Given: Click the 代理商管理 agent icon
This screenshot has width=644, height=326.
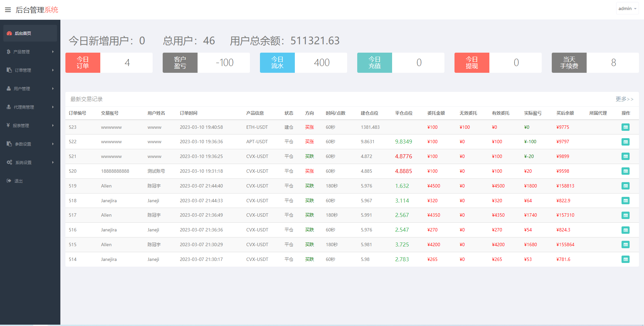Looking at the screenshot, I should [x=9, y=107].
